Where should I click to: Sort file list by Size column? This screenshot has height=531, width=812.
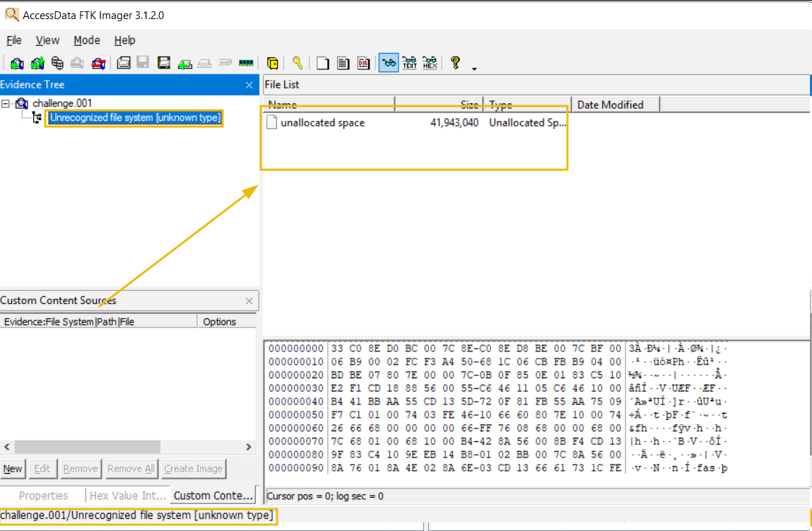point(439,105)
